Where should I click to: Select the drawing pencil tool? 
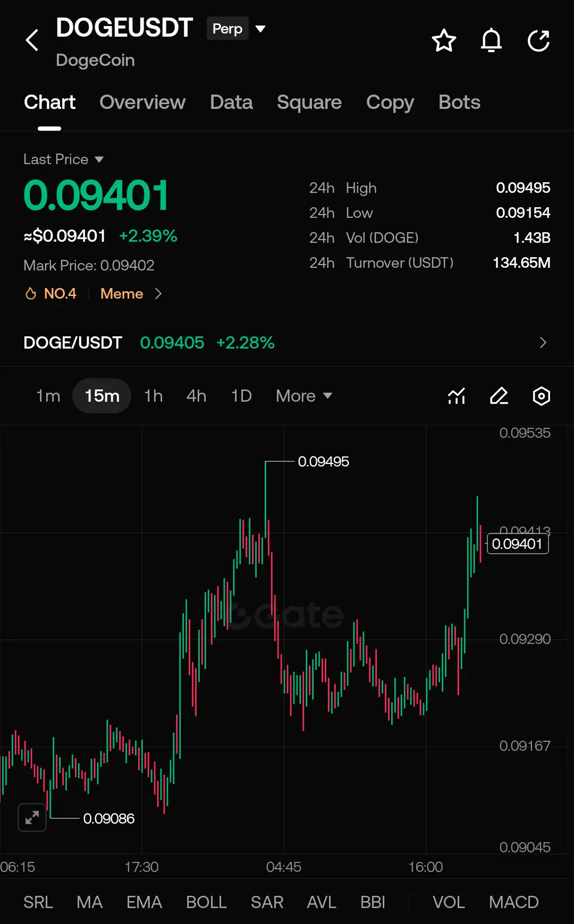[x=499, y=396]
